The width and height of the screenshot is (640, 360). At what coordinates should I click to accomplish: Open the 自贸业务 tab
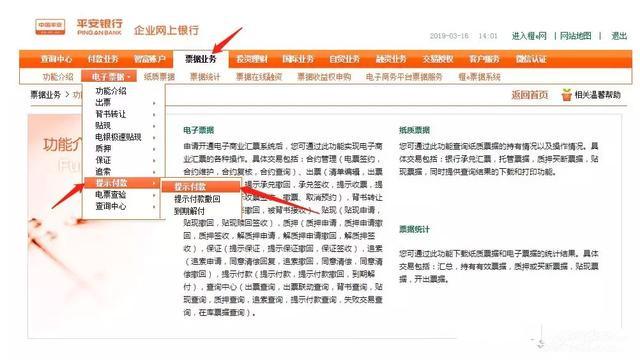point(345,59)
